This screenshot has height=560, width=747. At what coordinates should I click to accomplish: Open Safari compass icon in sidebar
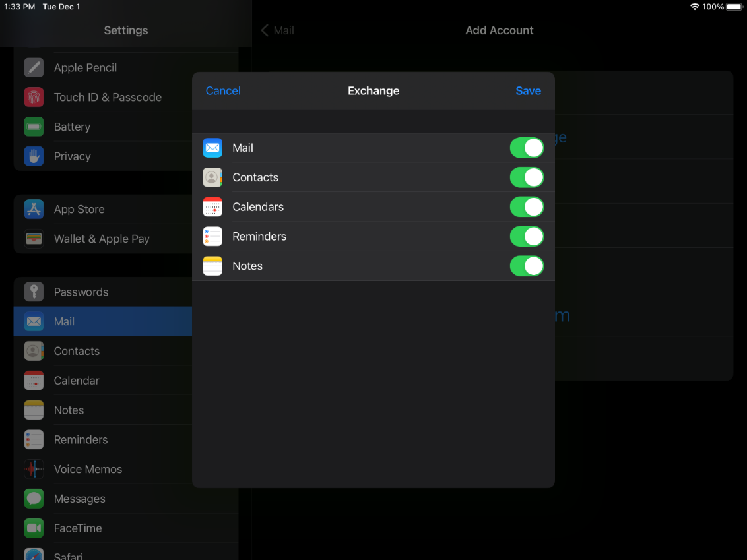click(34, 554)
